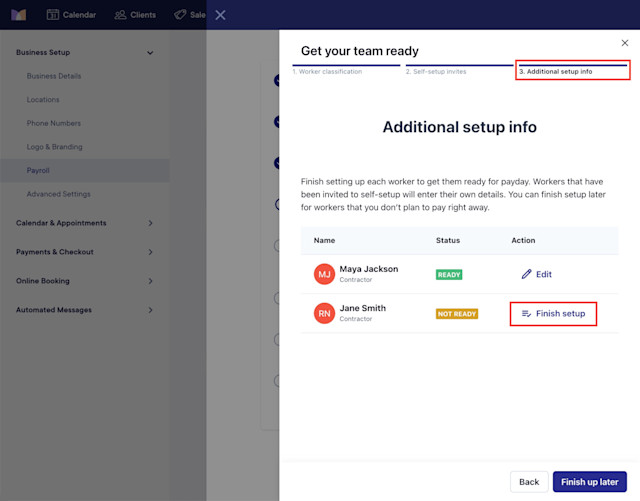Open Sales via the tag icon
Viewport: 640px width, 501px height.
click(x=180, y=15)
